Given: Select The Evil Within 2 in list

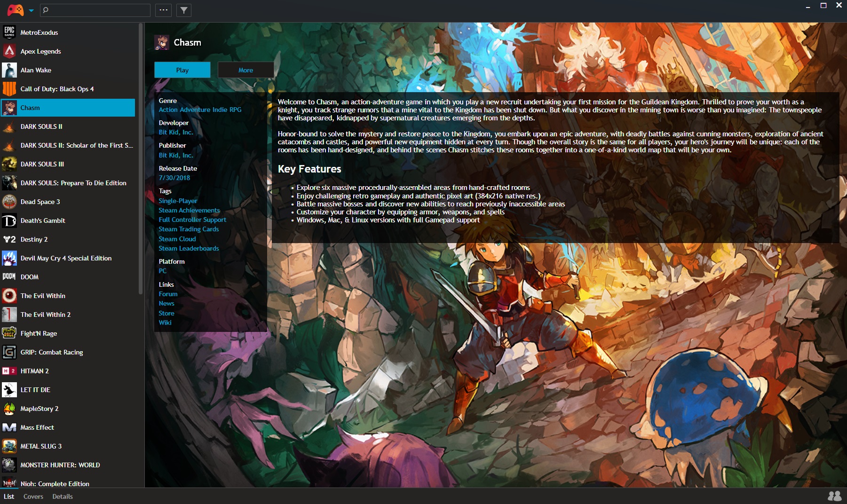Looking at the screenshot, I should coord(68,315).
